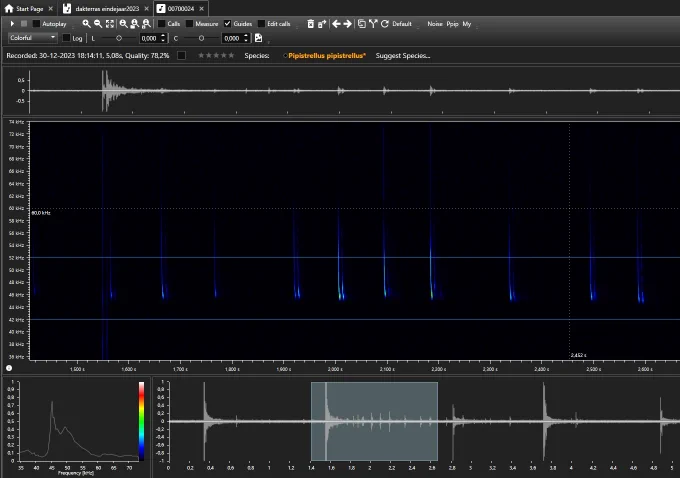Screen dimensions: 680x478
Task: Click the Delete recording trash icon
Action: pos(311,23)
